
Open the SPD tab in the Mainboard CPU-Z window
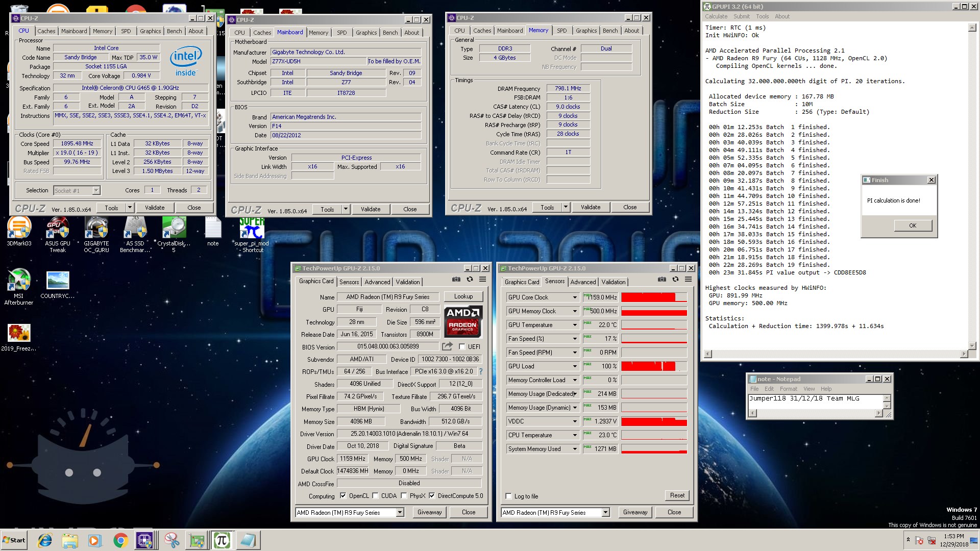341,33
